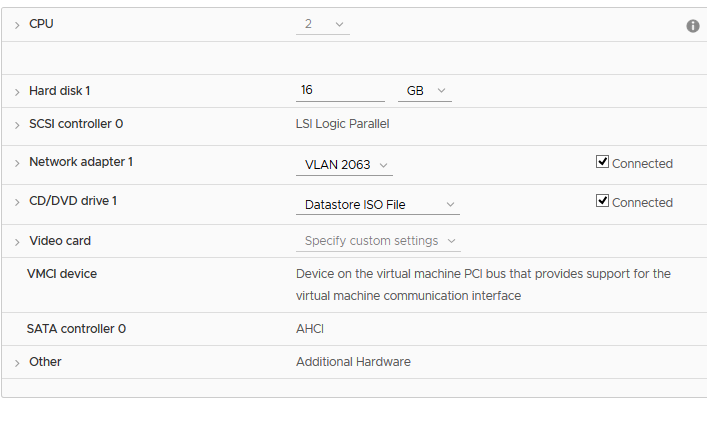Expand the Other hardware section
Viewport: 707px width, 425px height.
[17, 363]
